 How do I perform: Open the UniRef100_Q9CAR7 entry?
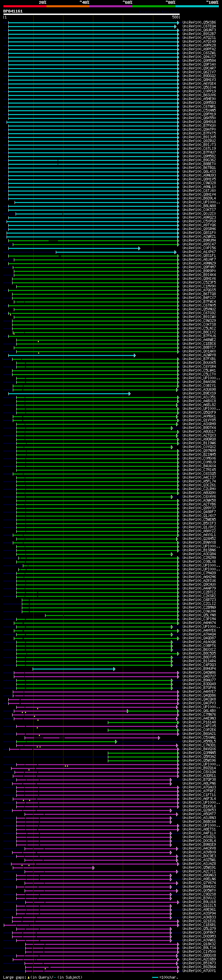pyautogui.click(x=199, y=68)
